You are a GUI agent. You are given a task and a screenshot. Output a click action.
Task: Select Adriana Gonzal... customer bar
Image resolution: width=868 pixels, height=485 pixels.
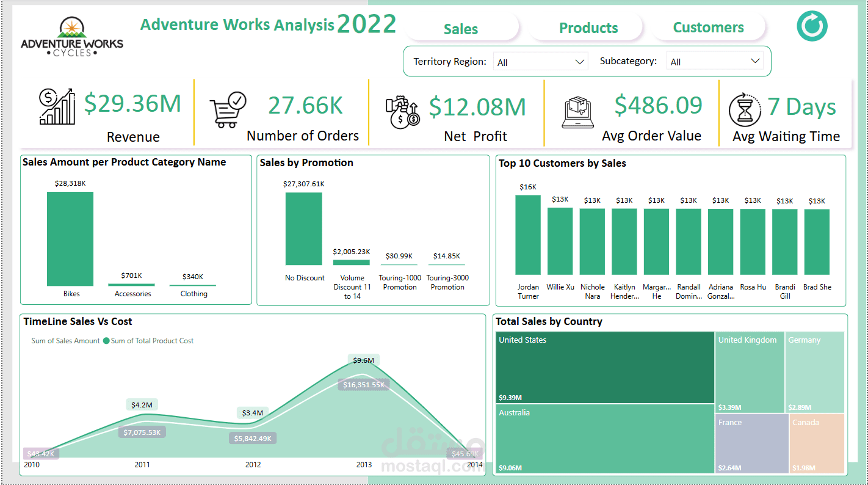pyautogui.click(x=721, y=242)
